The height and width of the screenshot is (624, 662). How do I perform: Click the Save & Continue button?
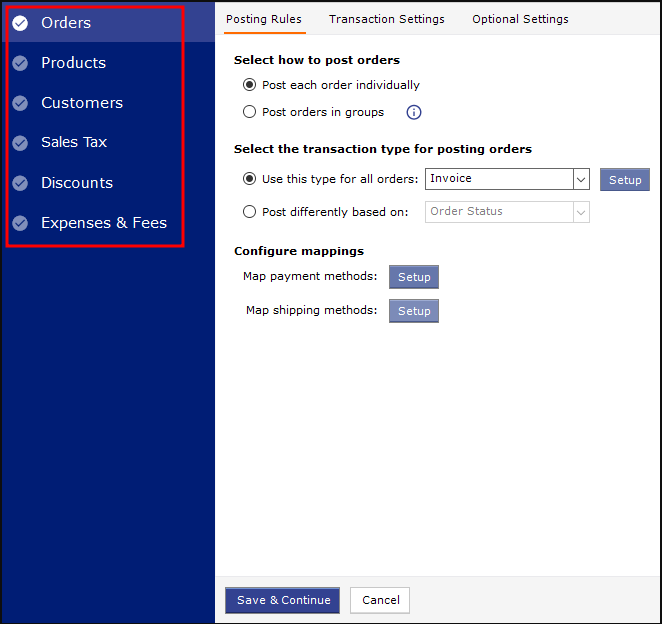[282, 600]
